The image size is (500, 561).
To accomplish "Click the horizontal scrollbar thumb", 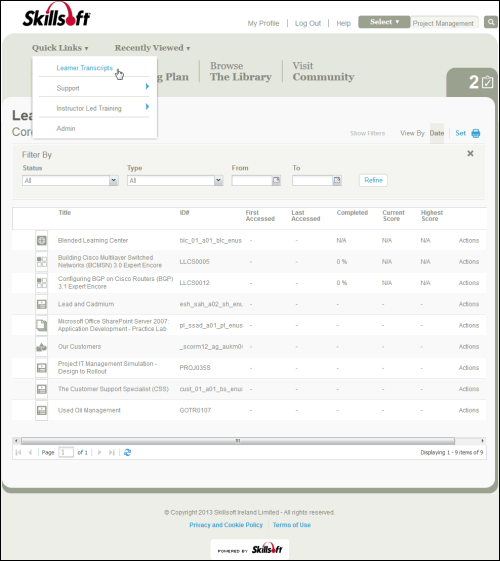I will pos(238,441).
